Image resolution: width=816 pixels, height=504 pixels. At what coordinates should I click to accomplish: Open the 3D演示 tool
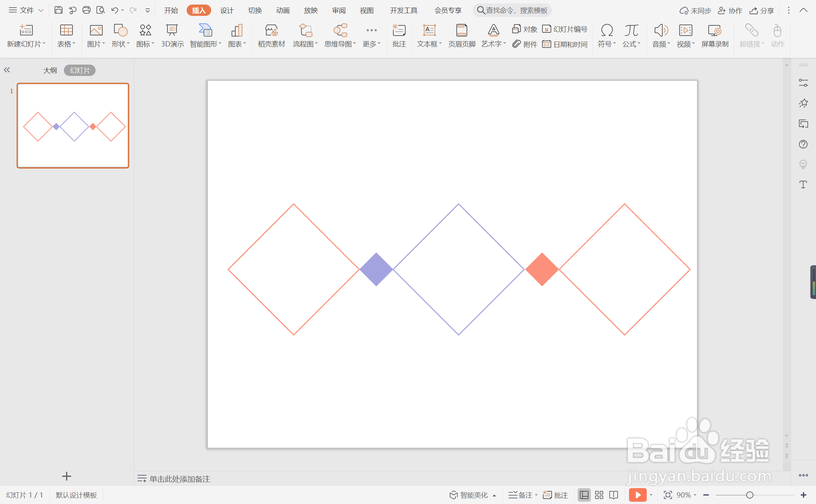click(172, 36)
